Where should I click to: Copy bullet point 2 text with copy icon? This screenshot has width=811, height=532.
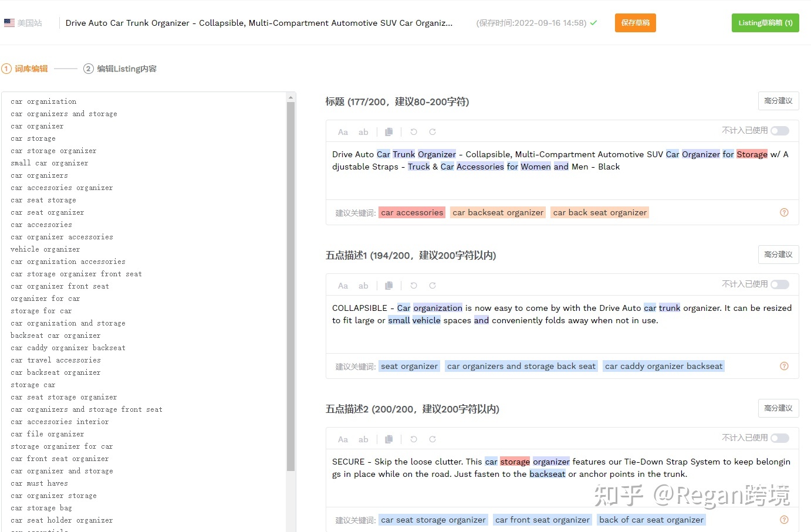pyautogui.click(x=388, y=439)
